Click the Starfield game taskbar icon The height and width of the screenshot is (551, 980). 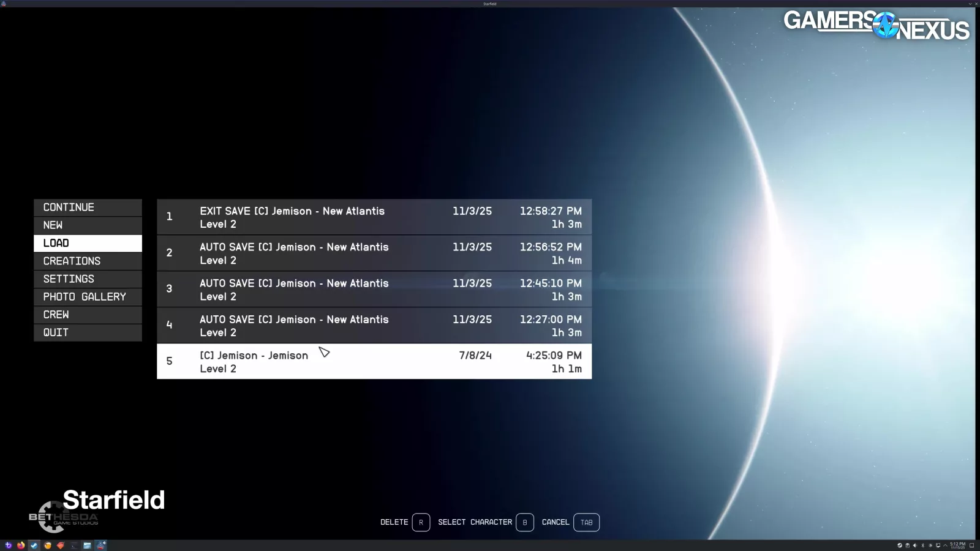[101, 545]
